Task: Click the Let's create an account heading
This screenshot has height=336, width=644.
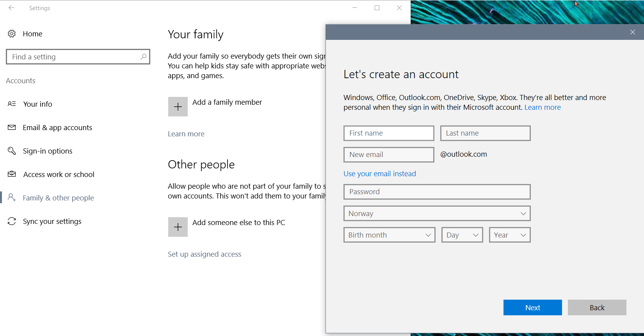Action: [401, 74]
